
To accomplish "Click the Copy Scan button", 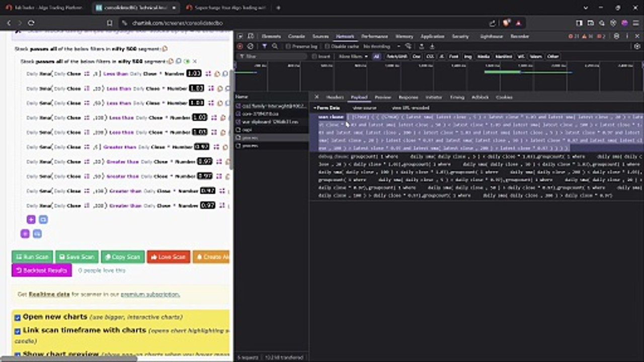I will (x=123, y=256).
